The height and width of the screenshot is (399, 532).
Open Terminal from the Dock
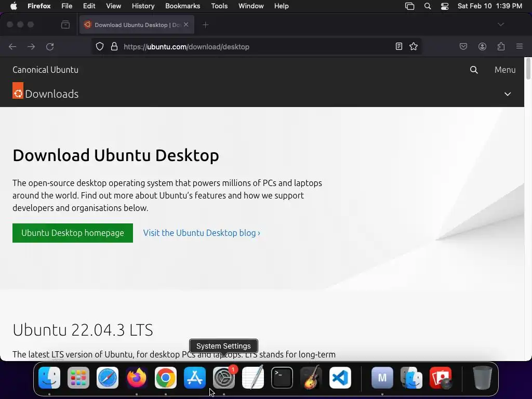tap(282, 378)
